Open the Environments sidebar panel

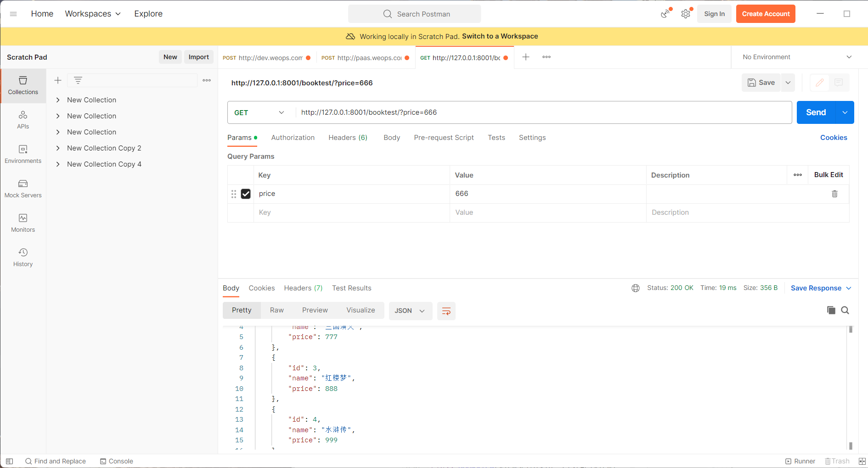(23, 154)
